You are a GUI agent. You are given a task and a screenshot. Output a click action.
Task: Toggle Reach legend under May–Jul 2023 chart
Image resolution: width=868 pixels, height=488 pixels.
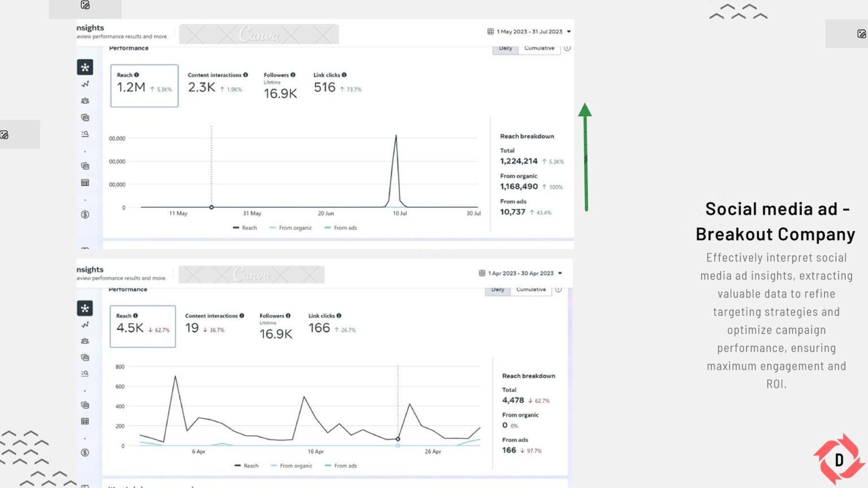point(245,228)
